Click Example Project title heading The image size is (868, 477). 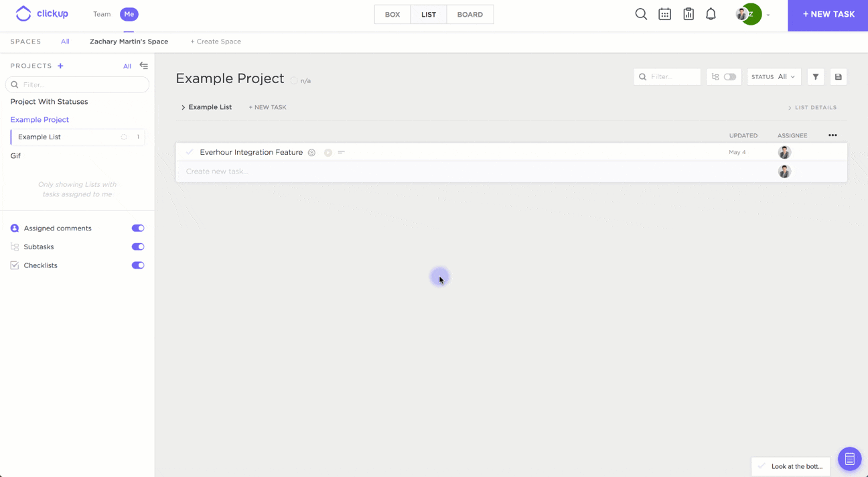coord(230,78)
